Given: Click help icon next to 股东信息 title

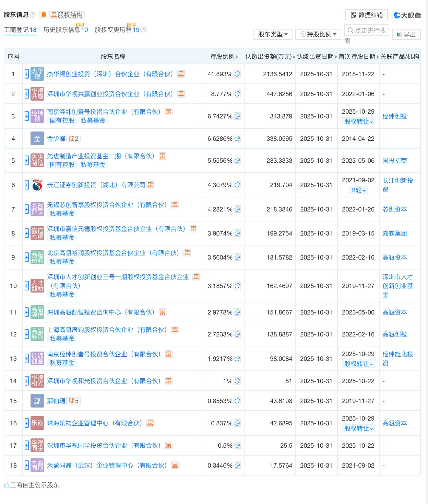Looking at the screenshot, I should tap(33, 15).
